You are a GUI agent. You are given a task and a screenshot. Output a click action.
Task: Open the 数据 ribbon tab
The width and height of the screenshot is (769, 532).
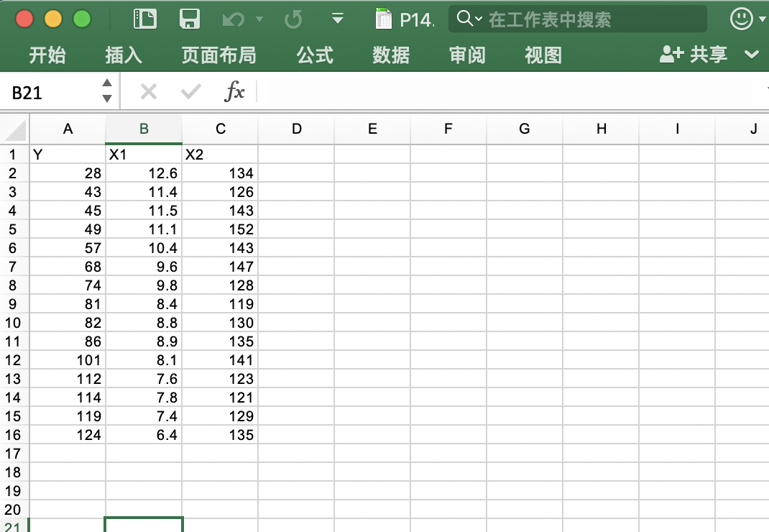pyautogui.click(x=391, y=55)
